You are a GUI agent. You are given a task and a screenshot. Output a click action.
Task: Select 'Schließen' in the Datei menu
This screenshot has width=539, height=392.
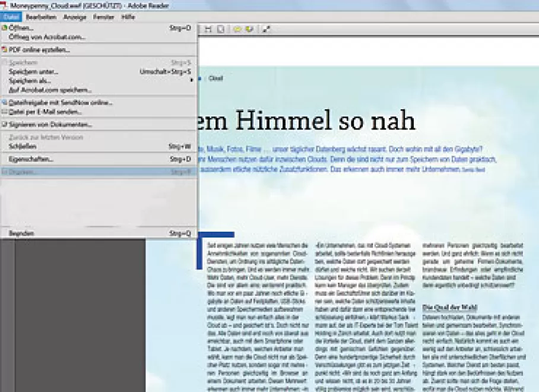click(x=23, y=146)
